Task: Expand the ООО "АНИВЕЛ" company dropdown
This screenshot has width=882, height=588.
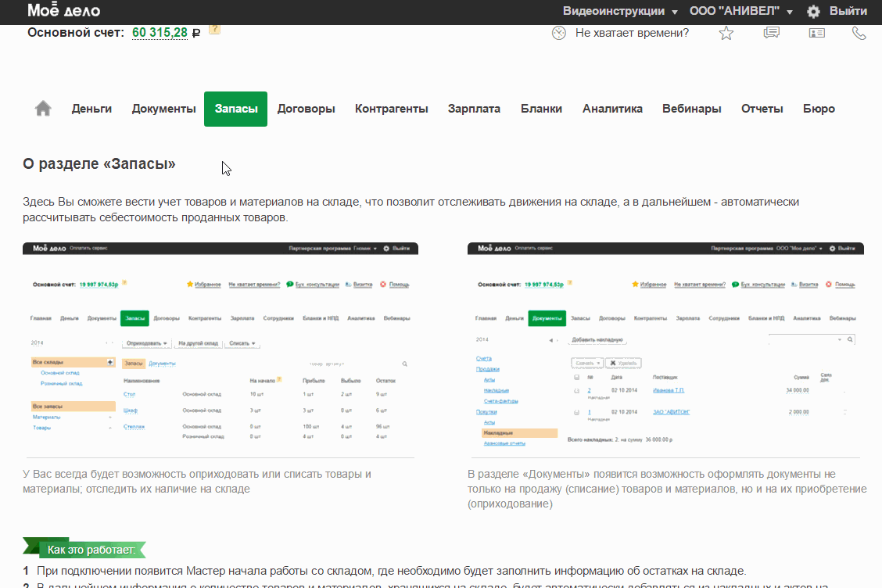Action: 740,11
